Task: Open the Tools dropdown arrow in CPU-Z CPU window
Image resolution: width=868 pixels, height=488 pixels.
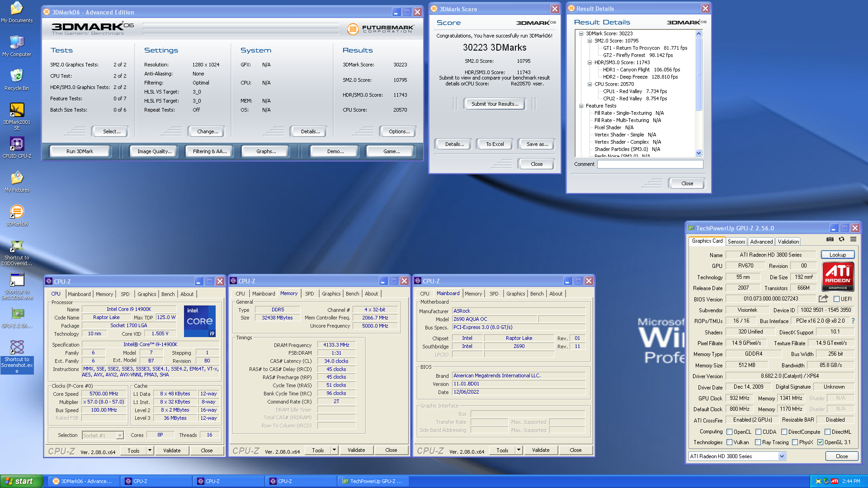Action: pos(150,450)
